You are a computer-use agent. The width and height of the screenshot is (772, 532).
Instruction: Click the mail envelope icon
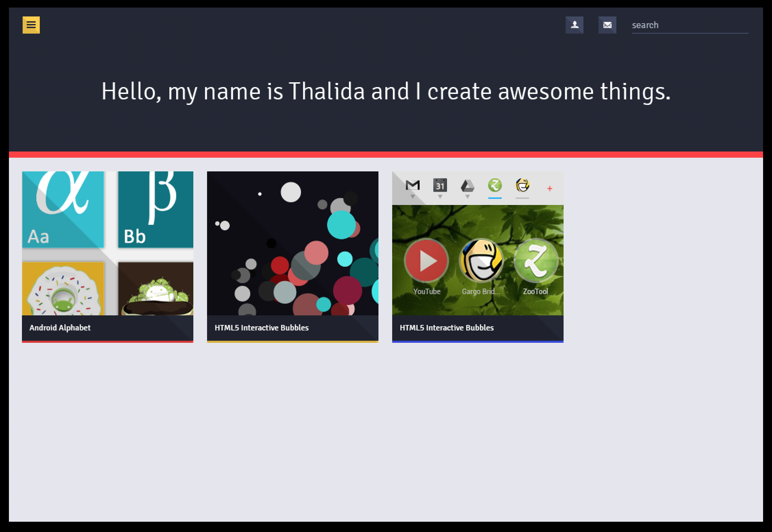[x=607, y=25]
